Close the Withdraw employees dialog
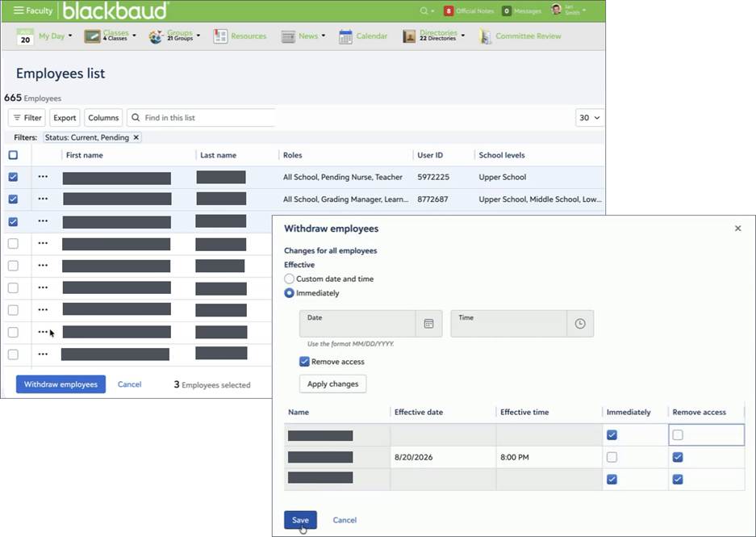756x537 pixels. click(x=737, y=229)
